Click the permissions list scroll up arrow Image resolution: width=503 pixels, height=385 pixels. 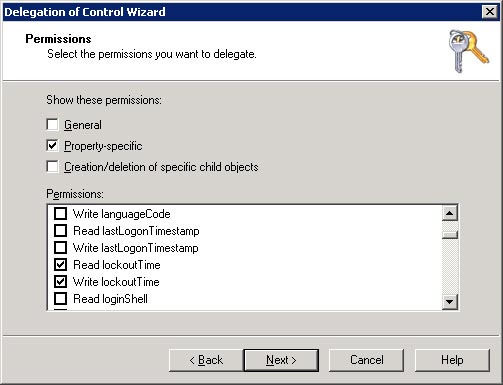point(450,213)
